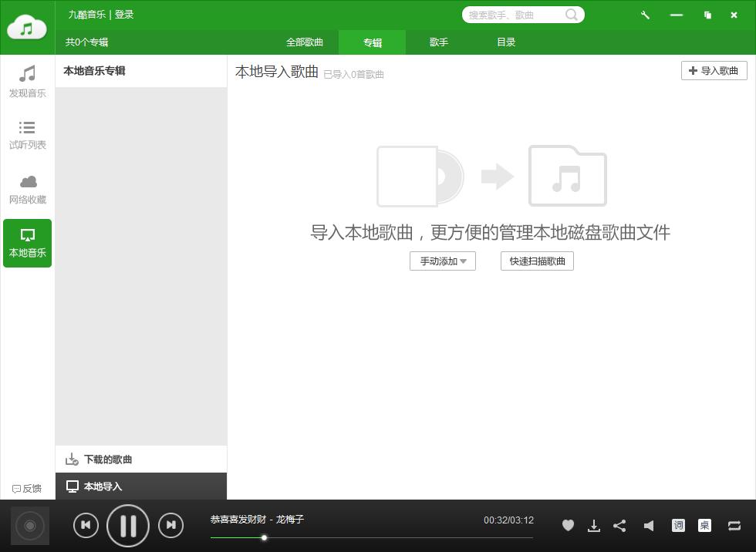Click the 导入歌曲 button
This screenshot has height=552, width=756.
click(713, 70)
